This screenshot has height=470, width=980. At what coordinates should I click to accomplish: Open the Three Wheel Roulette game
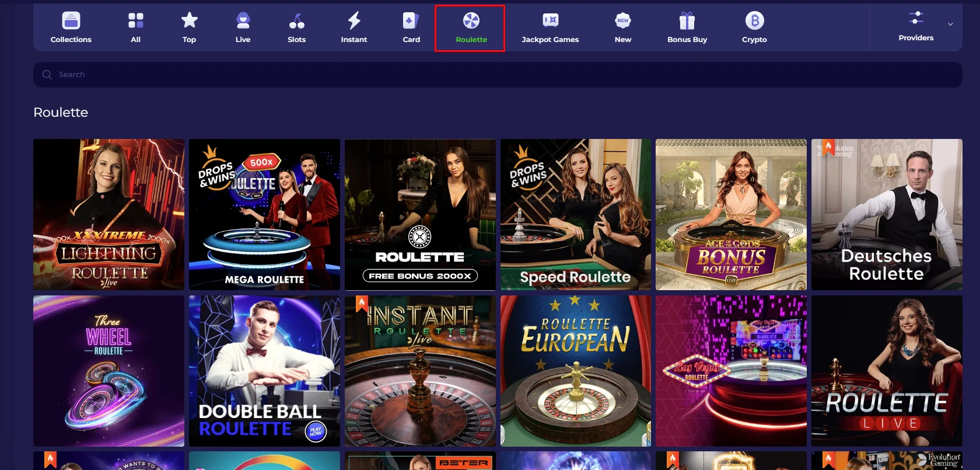[108, 371]
